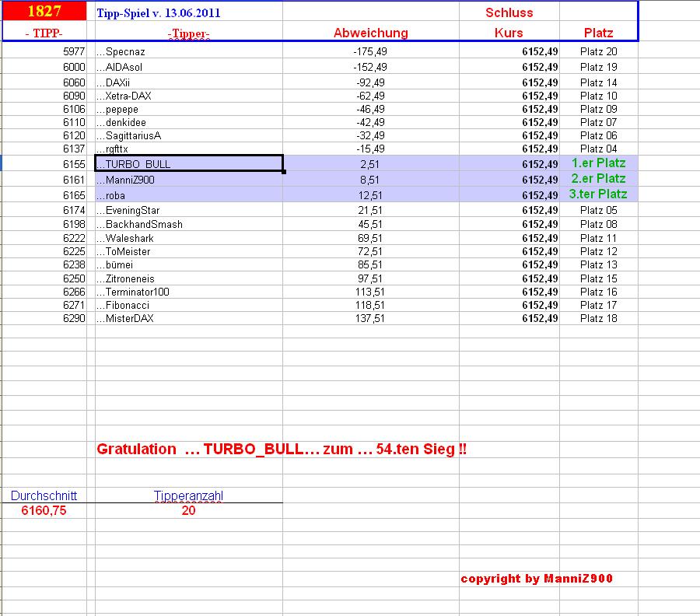Click the 'Platz 14' cell
The image size is (700, 616).
[598, 82]
